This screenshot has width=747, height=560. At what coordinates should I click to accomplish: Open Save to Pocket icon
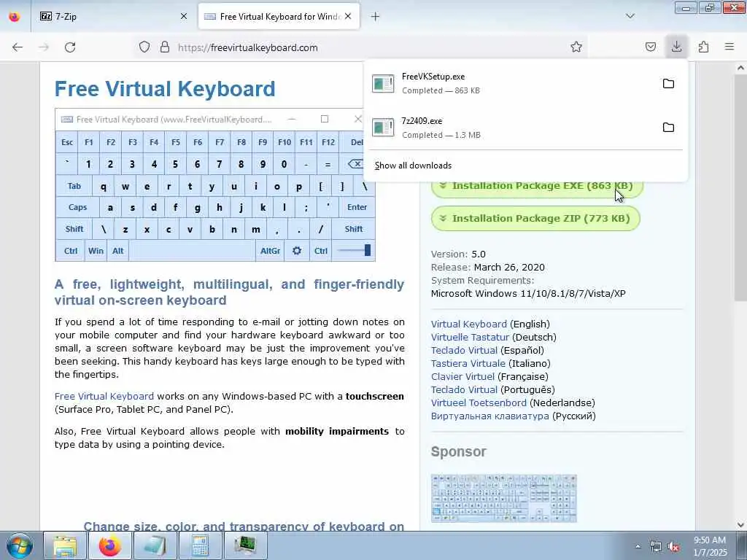coord(651,47)
